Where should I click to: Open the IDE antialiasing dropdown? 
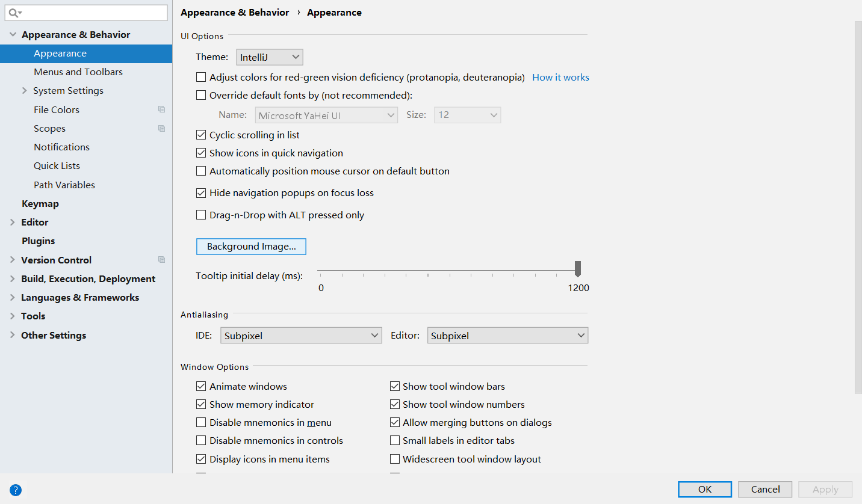[x=301, y=336]
